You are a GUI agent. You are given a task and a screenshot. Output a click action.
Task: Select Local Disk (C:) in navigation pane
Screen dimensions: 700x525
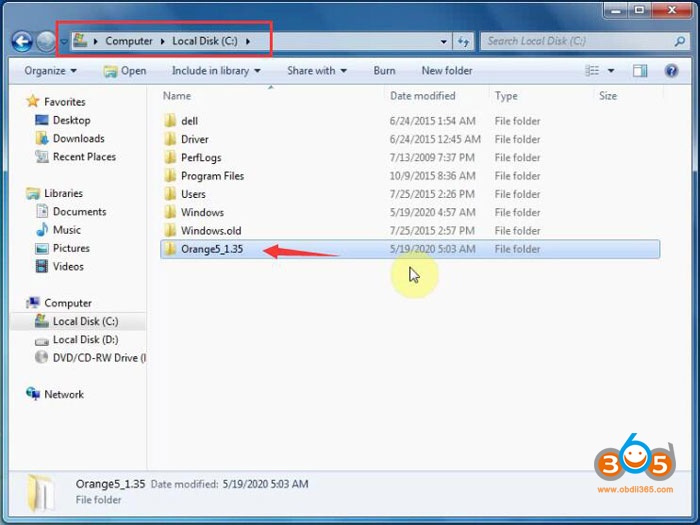click(85, 321)
